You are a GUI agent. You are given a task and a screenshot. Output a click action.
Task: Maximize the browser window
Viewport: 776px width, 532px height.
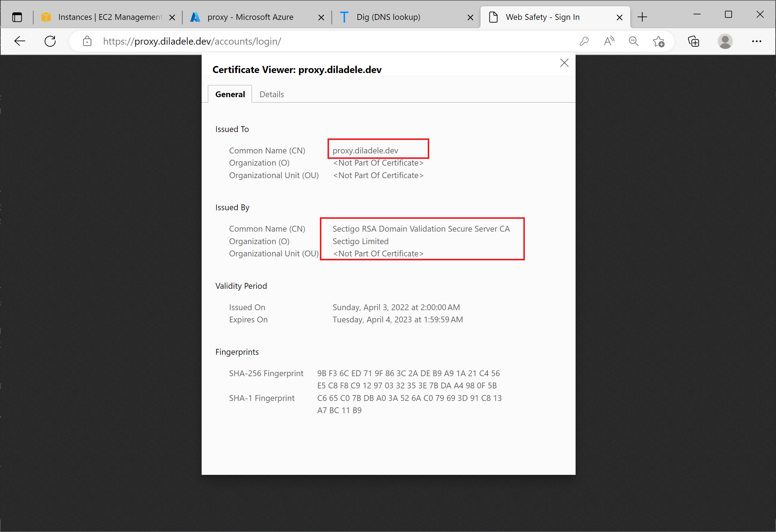coord(729,14)
